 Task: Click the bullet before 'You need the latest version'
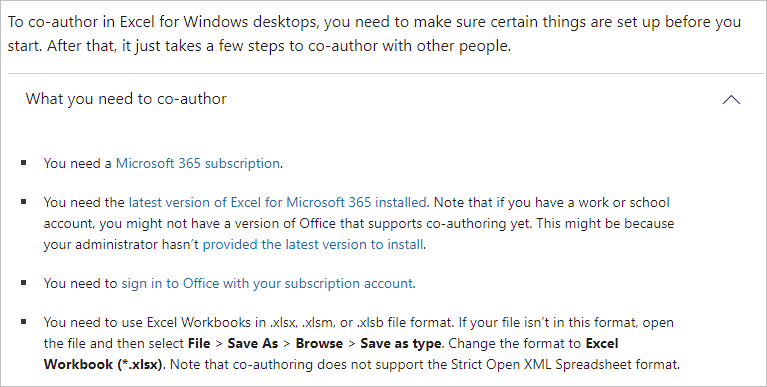[23, 202]
